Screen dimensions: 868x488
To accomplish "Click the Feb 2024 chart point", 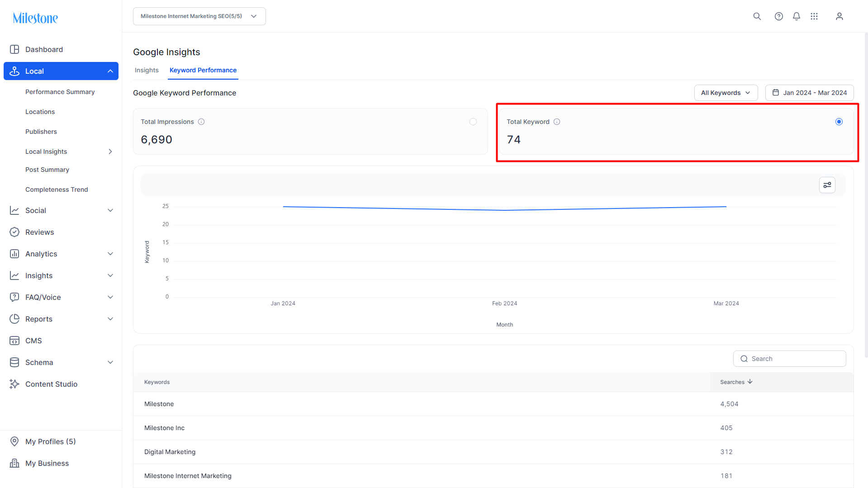I will pyautogui.click(x=505, y=210).
